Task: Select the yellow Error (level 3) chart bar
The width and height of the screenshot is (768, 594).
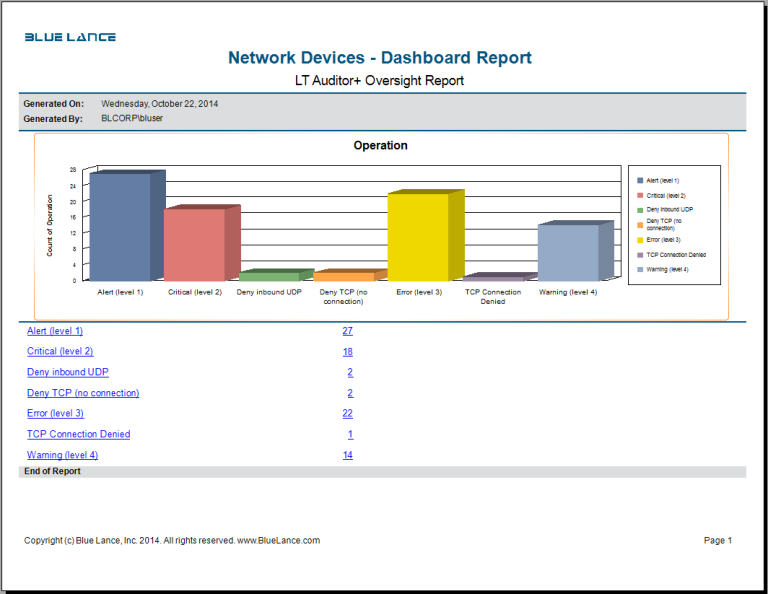Action: point(418,237)
